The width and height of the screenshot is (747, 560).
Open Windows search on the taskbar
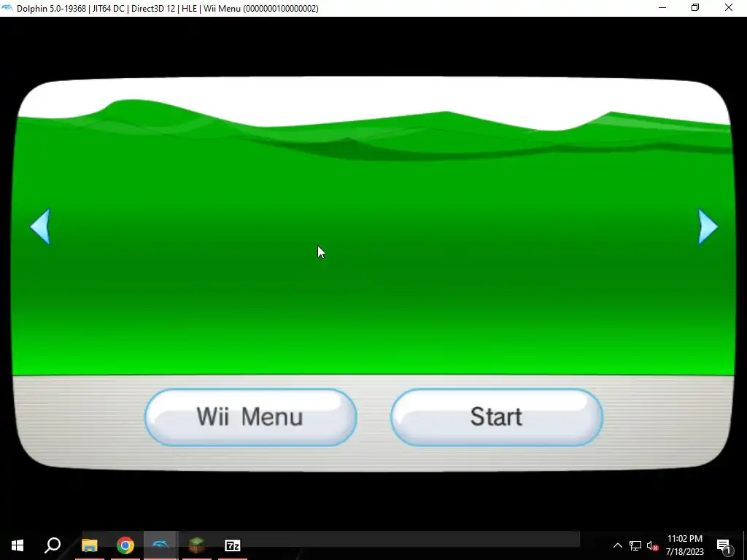[x=53, y=545]
